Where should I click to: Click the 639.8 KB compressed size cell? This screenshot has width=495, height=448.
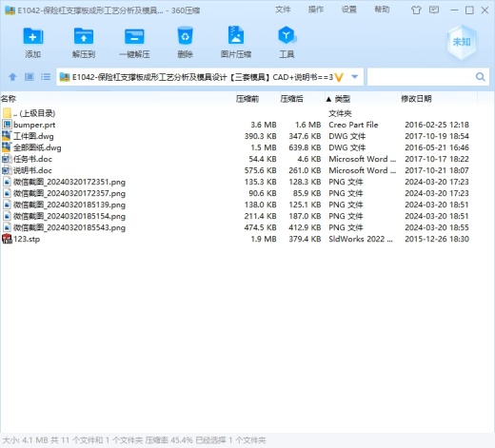(305, 147)
